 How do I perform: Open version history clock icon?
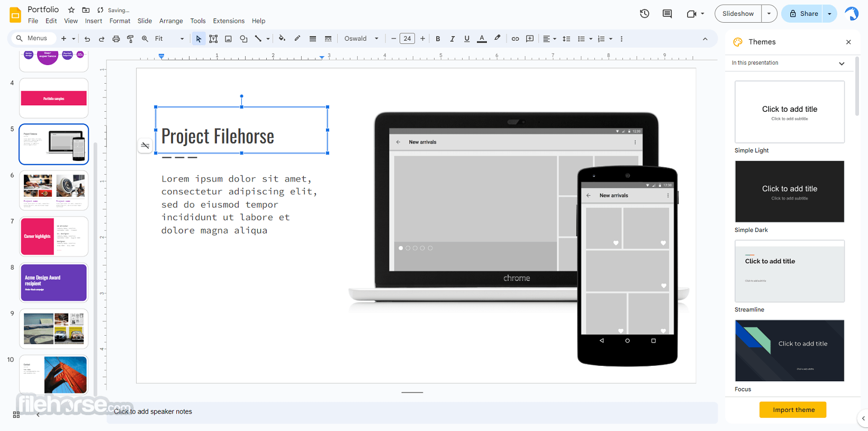pos(645,14)
